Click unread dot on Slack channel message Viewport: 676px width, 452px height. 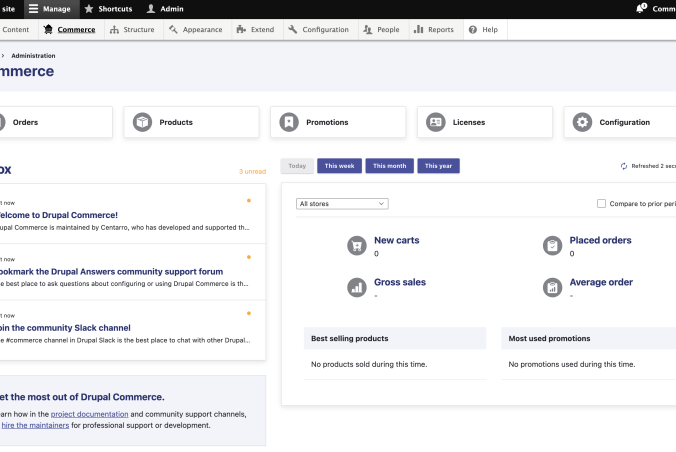click(x=249, y=313)
